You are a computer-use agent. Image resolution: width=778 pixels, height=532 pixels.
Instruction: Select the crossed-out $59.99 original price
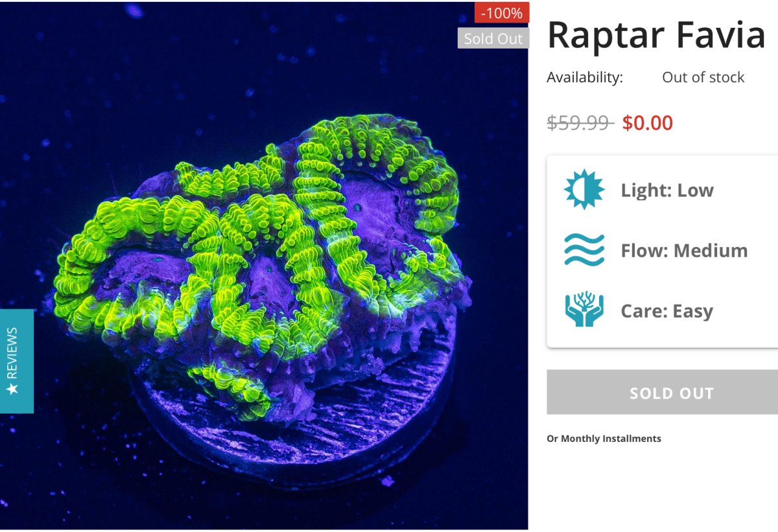[580, 122]
